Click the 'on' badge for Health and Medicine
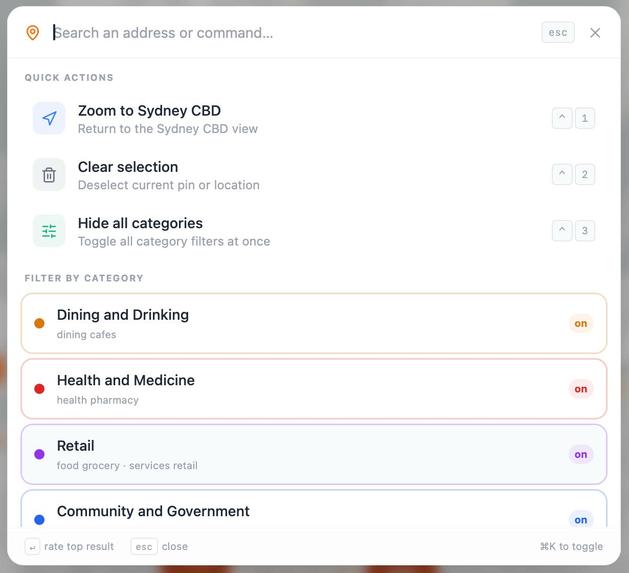This screenshot has height=573, width=629. coord(580,389)
